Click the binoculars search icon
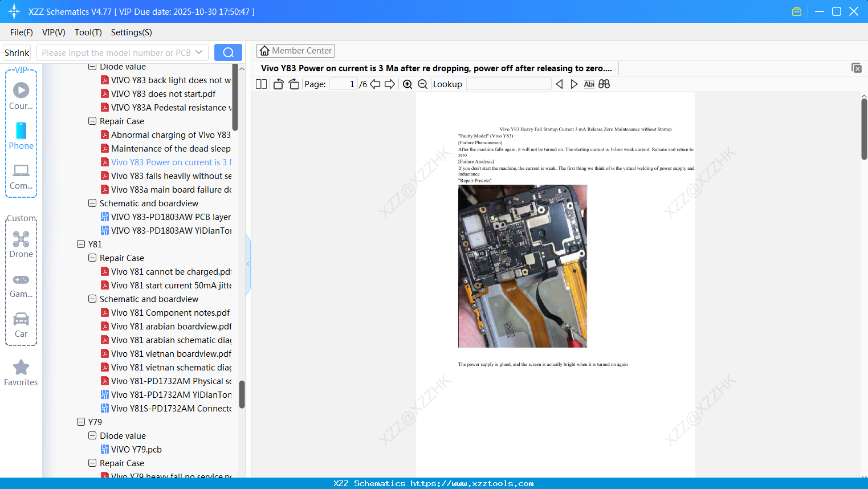Screen dimensions: 868x489 pos(604,84)
